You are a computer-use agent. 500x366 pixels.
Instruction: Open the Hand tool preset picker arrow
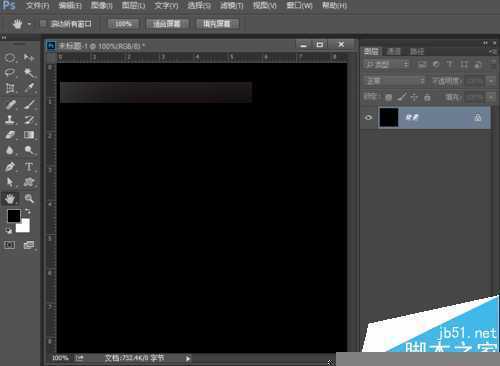(x=29, y=24)
